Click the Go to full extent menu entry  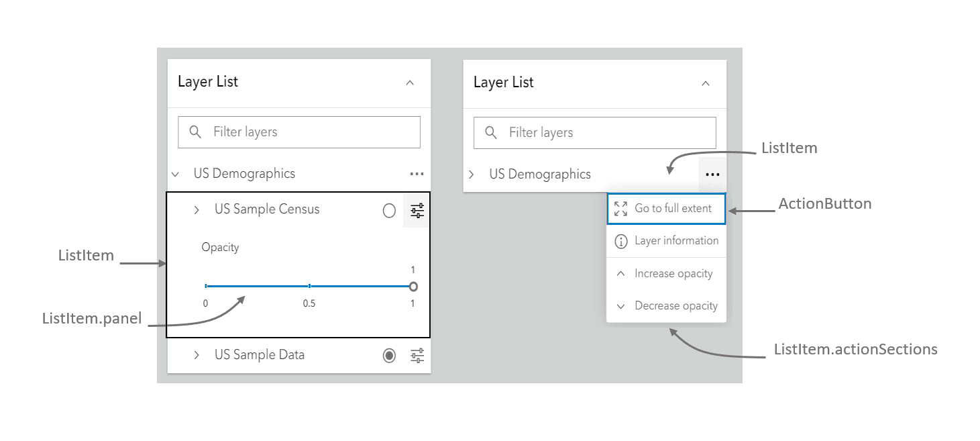(x=673, y=208)
